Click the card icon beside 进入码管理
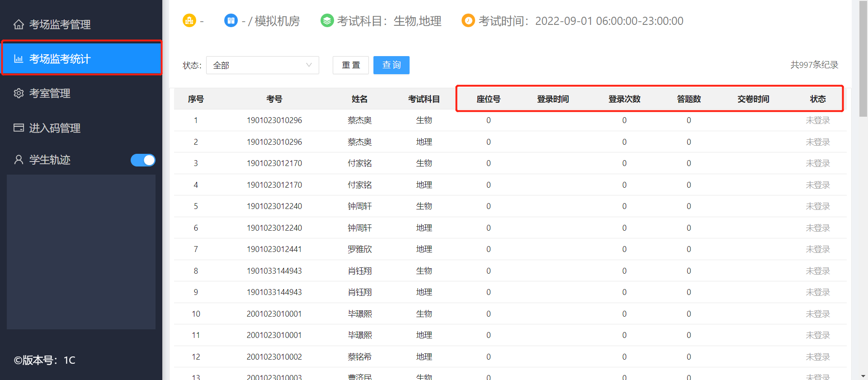 [19, 128]
